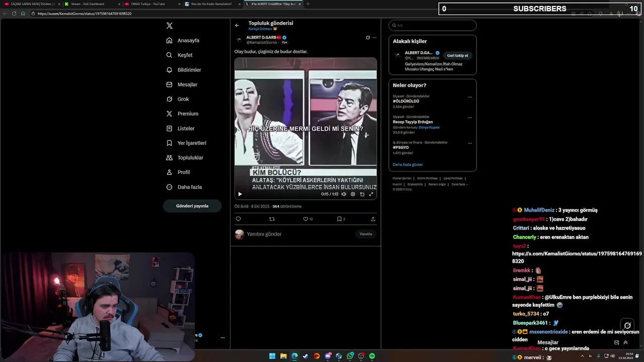The width and height of the screenshot is (644, 362).
Task: Click Gönderi yayınla button
Action: click(192, 206)
